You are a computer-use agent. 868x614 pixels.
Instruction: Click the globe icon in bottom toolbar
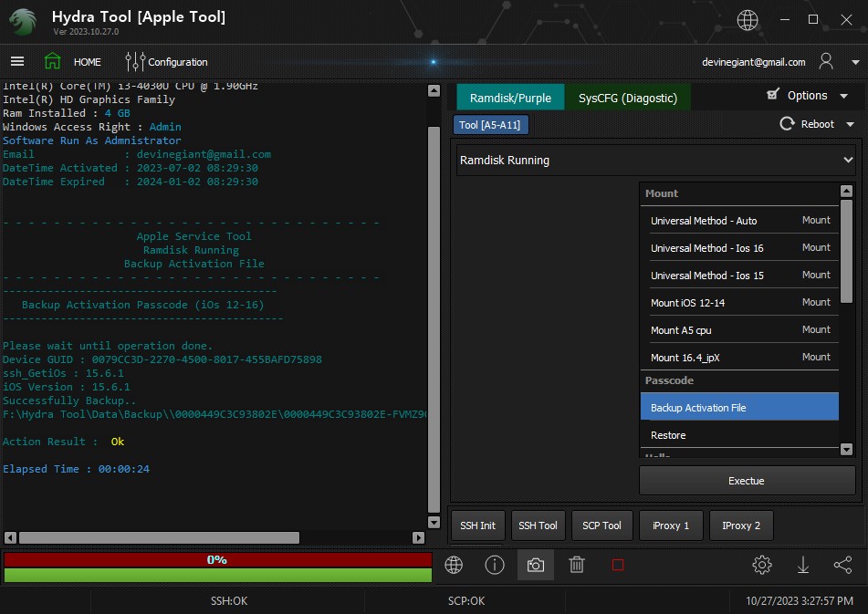pyautogui.click(x=454, y=565)
